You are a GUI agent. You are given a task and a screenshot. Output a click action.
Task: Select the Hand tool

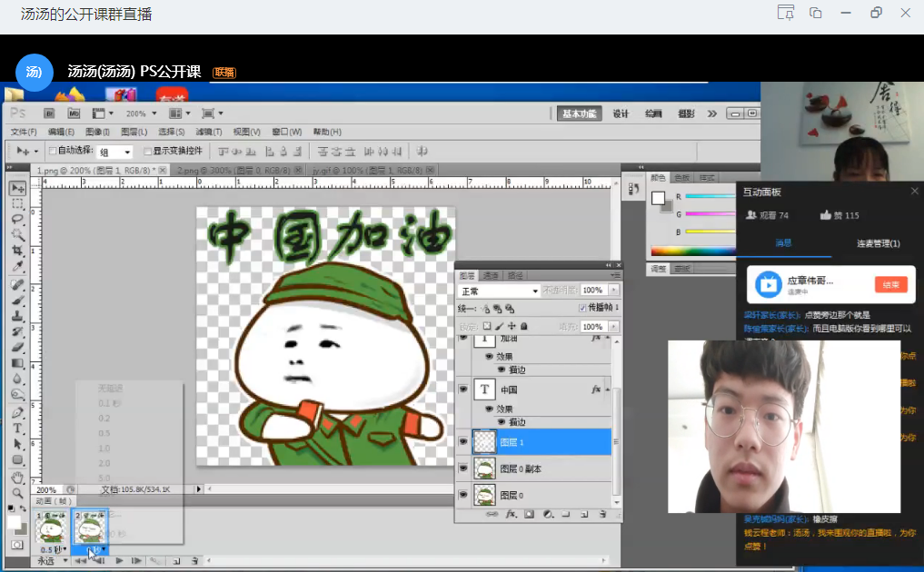pyautogui.click(x=17, y=477)
